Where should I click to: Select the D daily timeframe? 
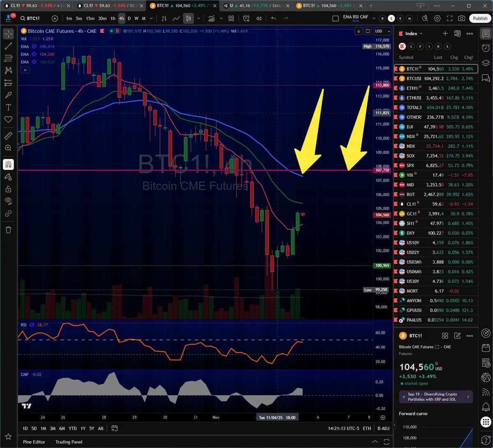click(x=129, y=18)
